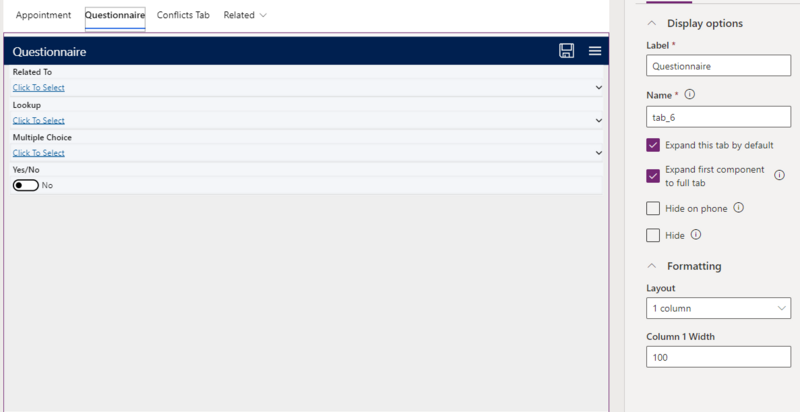Open the Layout 1 column dropdown
This screenshot has height=412, width=800.
tap(718, 308)
